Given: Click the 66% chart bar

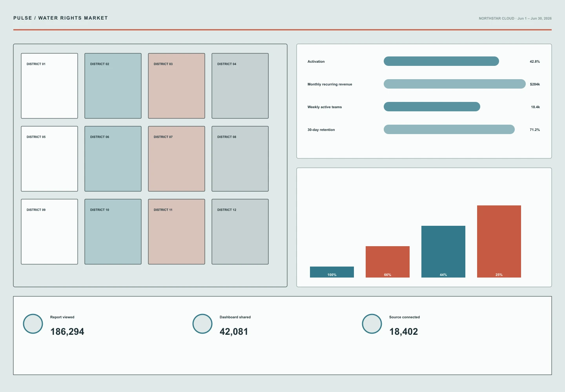Looking at the screenshot, I should coord(388,262).
